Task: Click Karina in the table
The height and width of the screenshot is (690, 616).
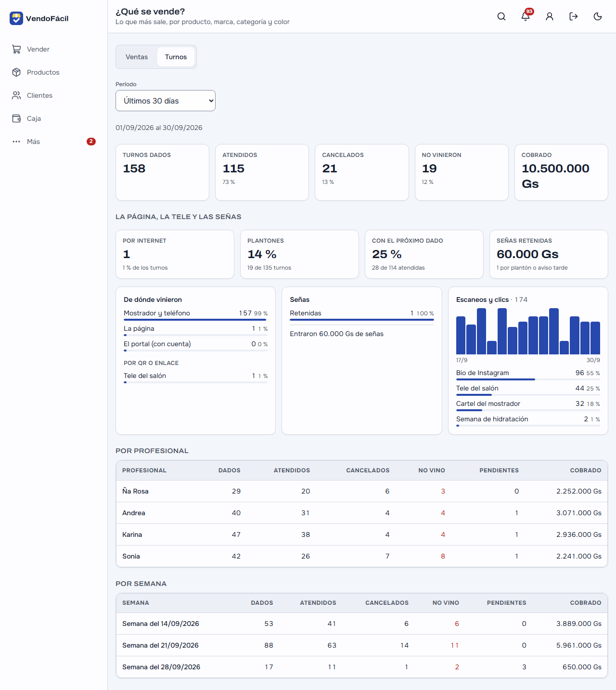Action: click(x=132, y=534)
